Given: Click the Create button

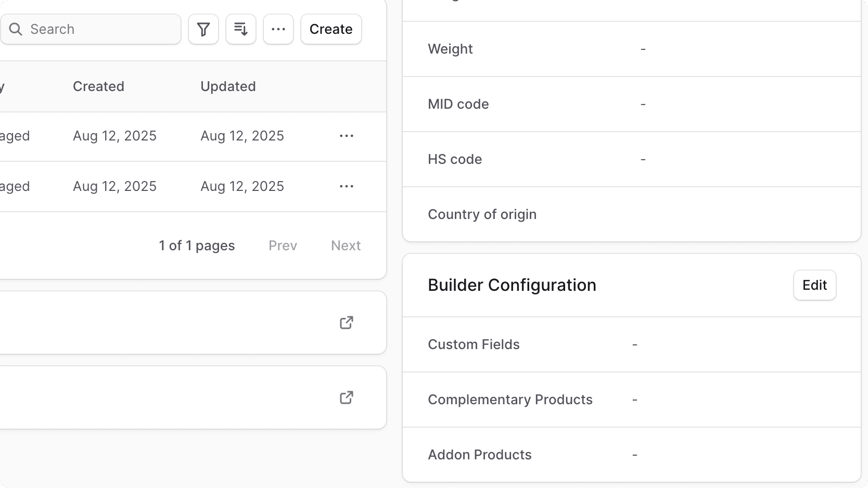Looking at the screenshot, I should (x=330, y=29).
